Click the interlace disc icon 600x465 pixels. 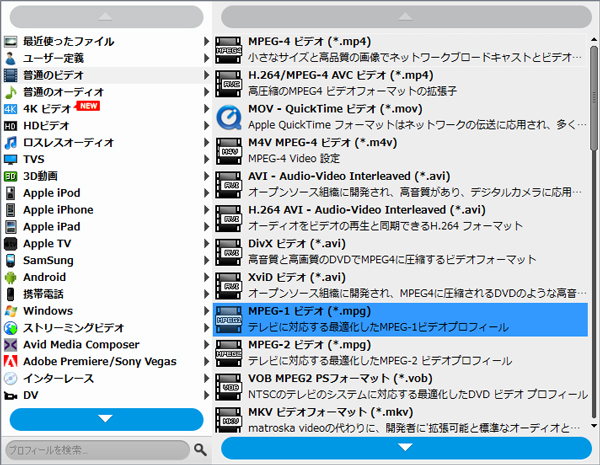[x=11, y=378]
